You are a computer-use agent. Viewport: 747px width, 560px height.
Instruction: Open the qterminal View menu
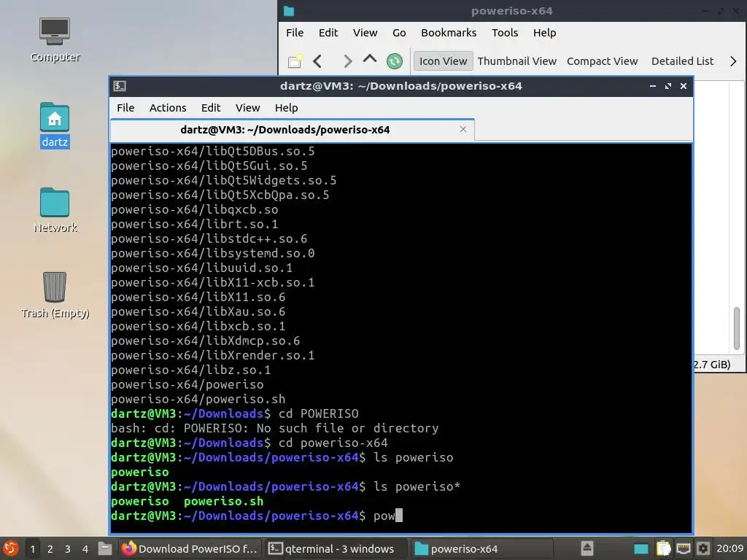click(248, 108)
